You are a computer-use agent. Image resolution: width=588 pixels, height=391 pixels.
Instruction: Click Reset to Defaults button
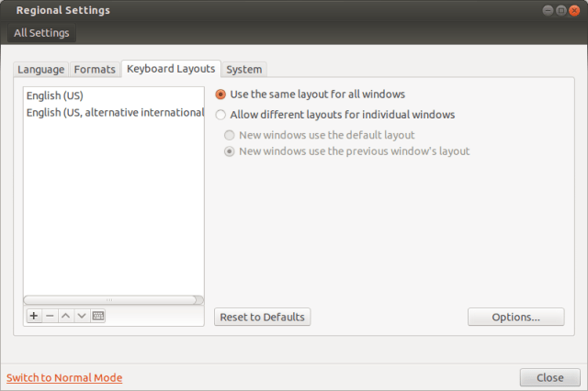262,317
